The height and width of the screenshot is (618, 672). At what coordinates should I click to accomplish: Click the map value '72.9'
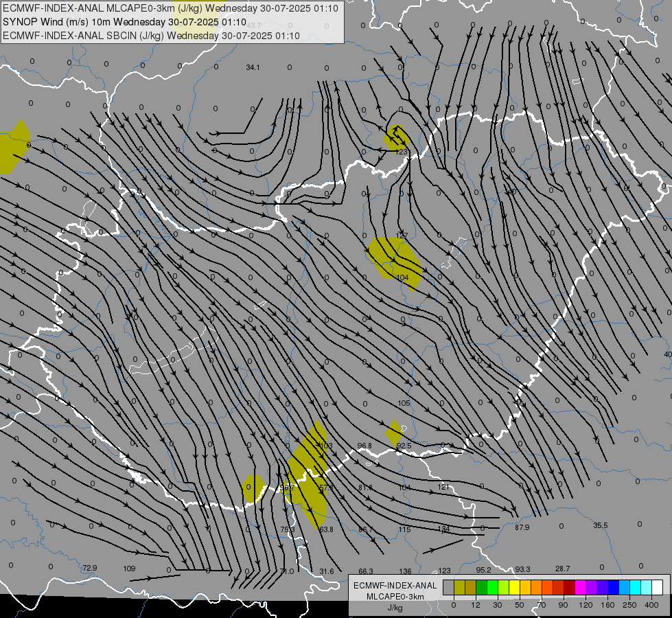(89, 568)
